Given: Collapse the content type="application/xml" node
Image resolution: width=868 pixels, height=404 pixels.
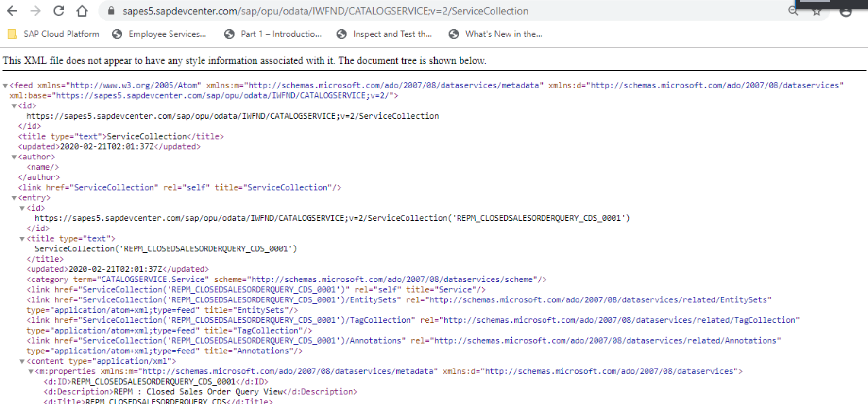Looking at the screenshot, I should (22, 361).
